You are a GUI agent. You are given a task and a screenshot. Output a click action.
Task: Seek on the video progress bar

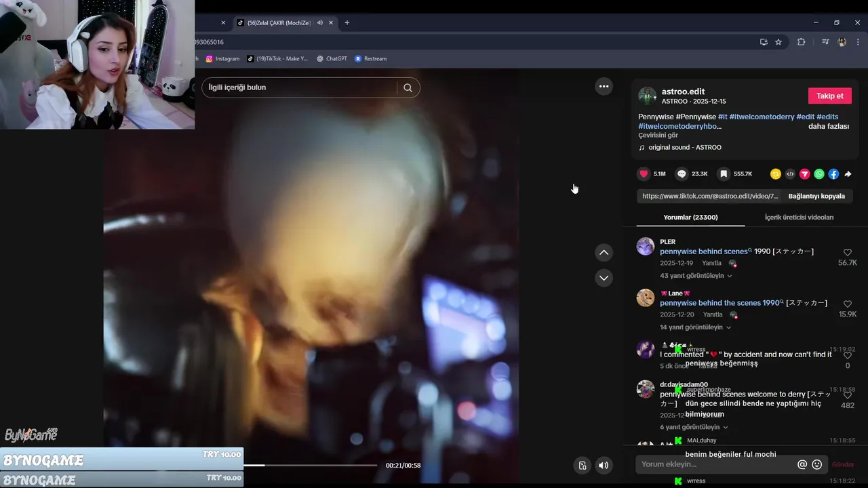tap(310, 465)
